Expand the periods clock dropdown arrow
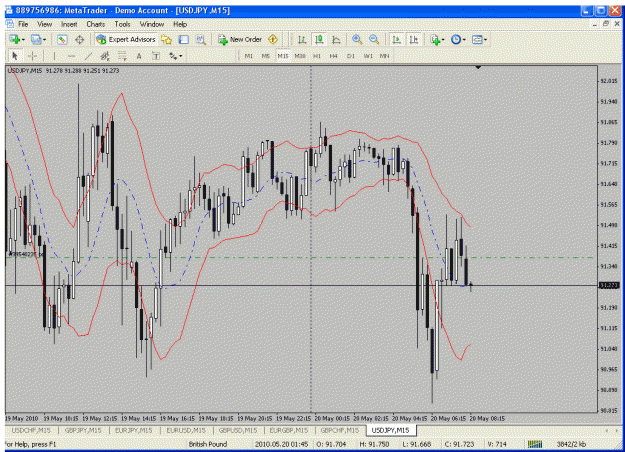The width and height of the screenshot is (625, 452). click(x=464, y=40)
